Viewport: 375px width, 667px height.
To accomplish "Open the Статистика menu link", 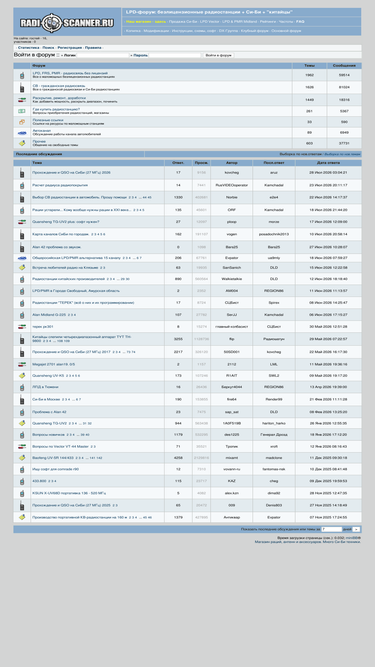I will point(29,48).
